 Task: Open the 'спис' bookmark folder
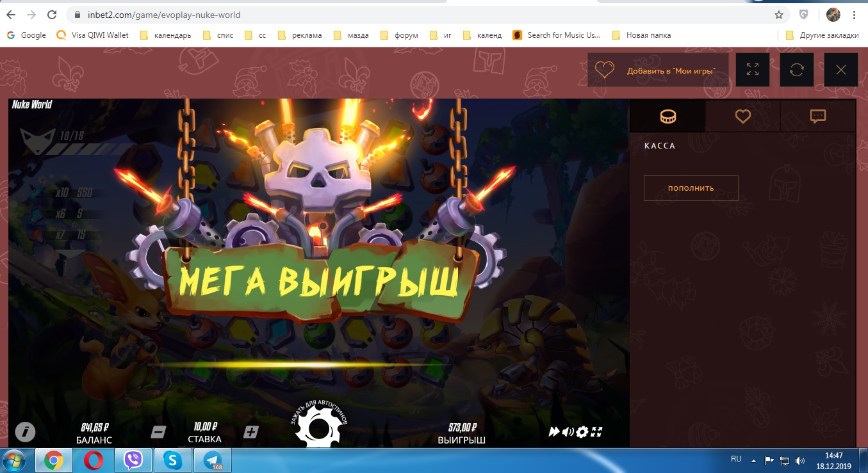(x=218, y=35)
